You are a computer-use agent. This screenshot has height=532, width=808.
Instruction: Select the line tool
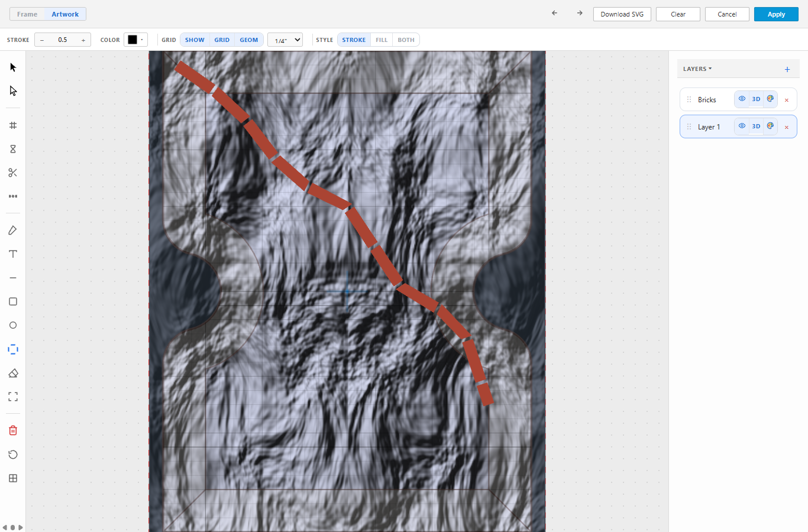(x=13, y=278)
